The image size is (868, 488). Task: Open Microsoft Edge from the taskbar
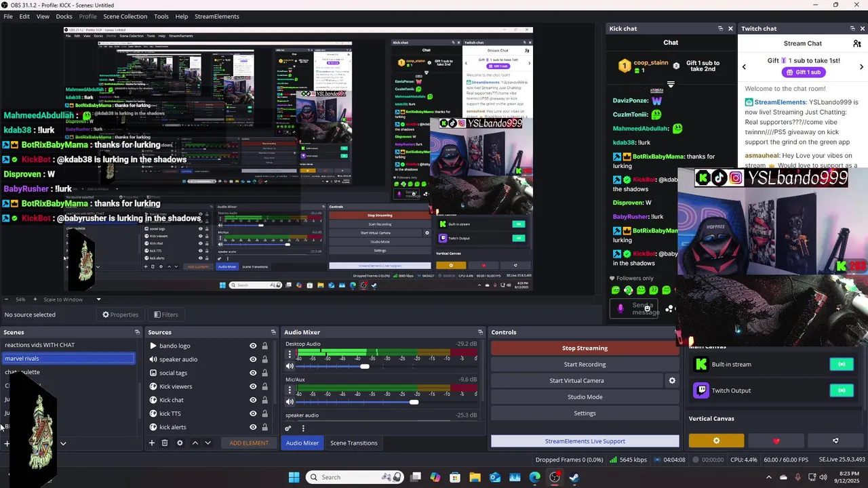pyautogui.click(x=534, y=477)
